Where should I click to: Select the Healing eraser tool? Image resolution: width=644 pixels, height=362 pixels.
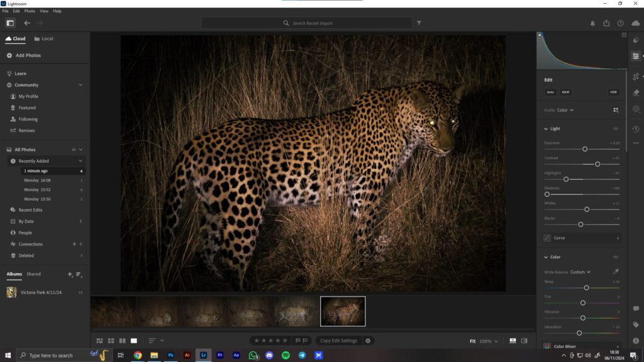pos(636,93)
